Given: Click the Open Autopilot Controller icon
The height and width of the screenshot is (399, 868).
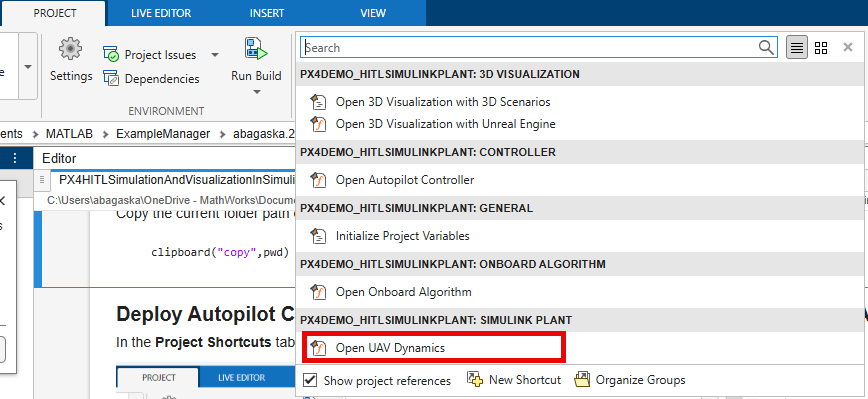Looking at the screenshot, I should point(318,180).
